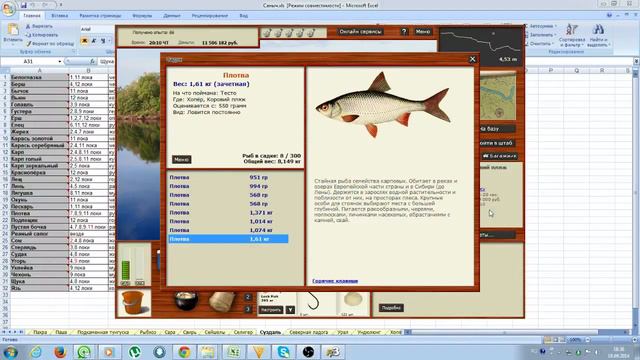Open Find and Select (Найти и выделить)
This screenshot has height=360, width=640.
coord(598,36)
